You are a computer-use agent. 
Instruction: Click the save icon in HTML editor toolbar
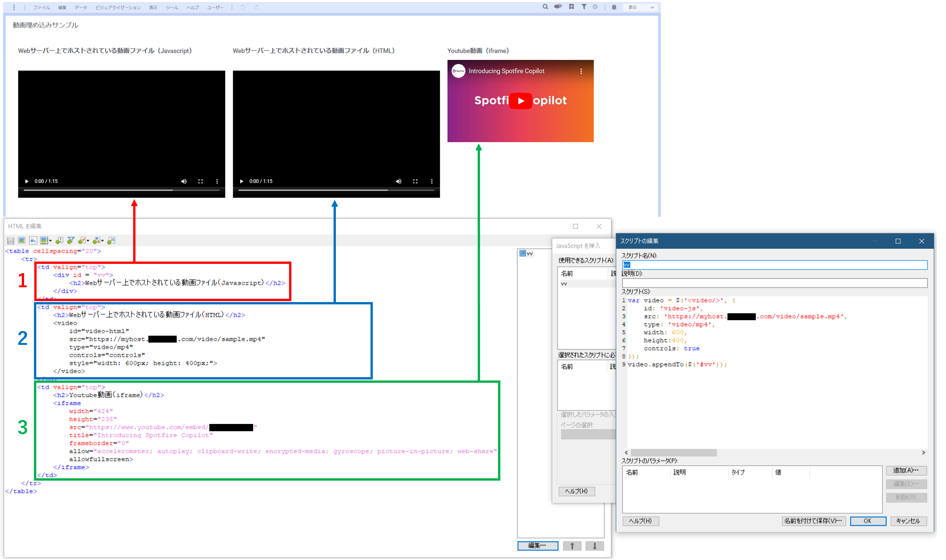11,240
